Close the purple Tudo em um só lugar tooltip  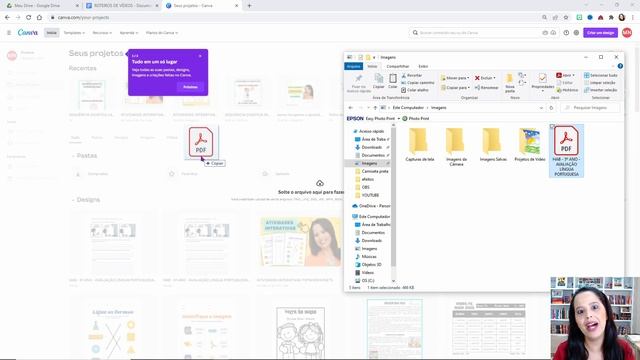pos(200,56)
